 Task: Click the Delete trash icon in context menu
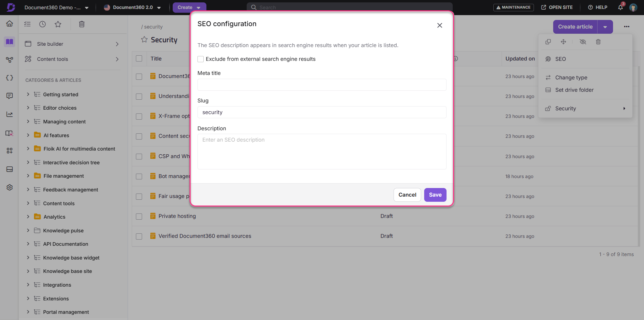[x=598, y=42]
